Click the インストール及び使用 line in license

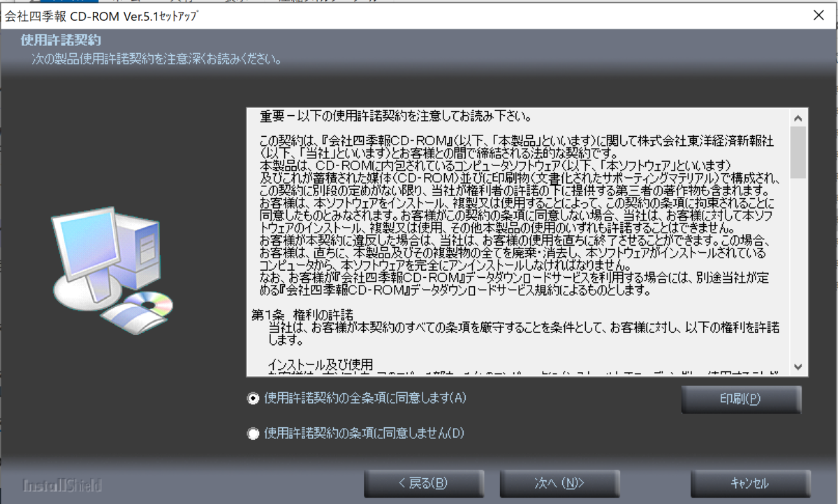[x=321, y=364]
